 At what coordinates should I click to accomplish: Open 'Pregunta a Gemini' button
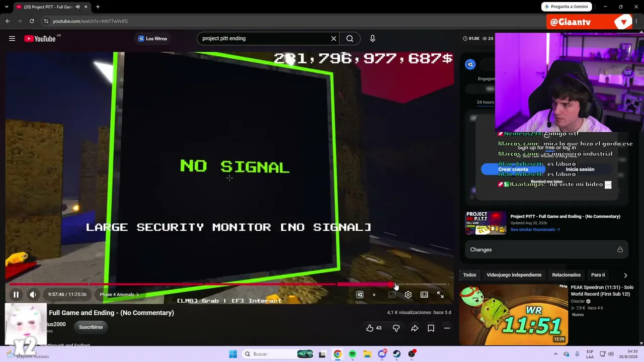(567, 7)
